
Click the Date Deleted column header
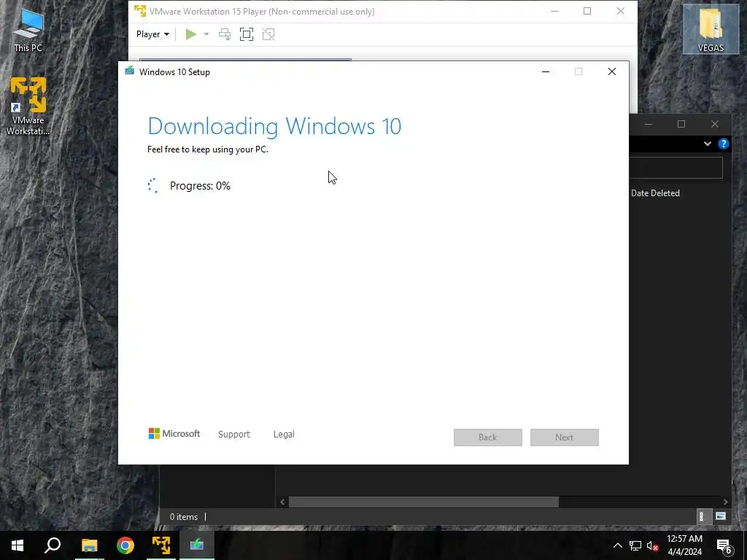655,192
